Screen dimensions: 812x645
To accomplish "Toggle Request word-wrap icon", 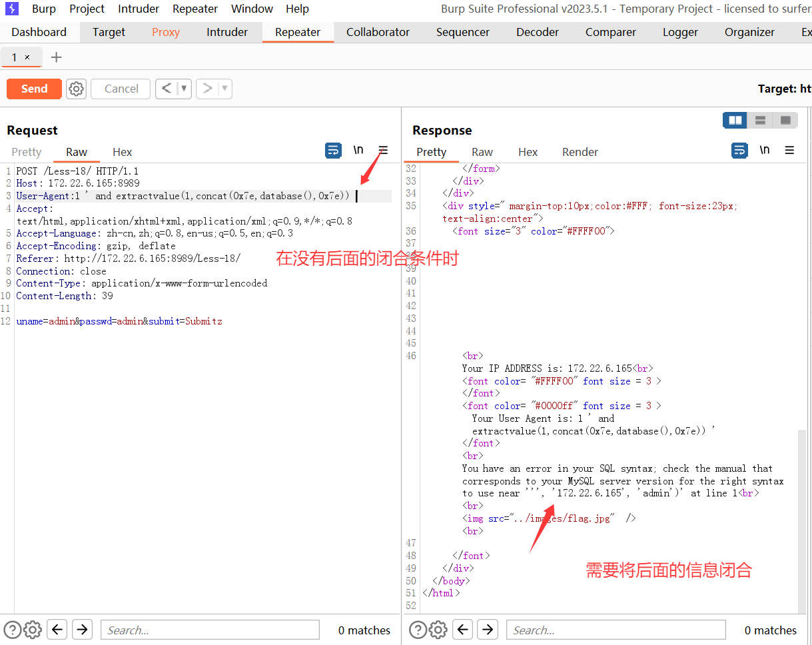I will (x=333, y=151).
